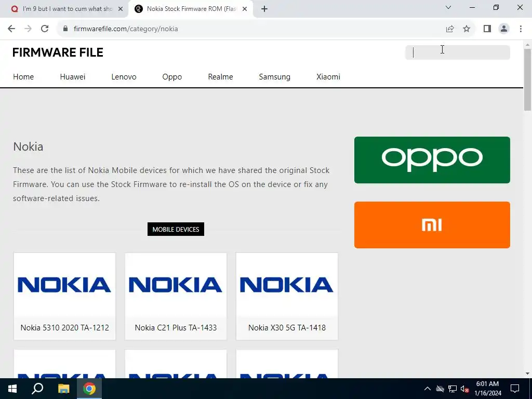Open the taskbar clock and date
The height and width of the screenshot is (399, 532).
click(x=487, y=389)
